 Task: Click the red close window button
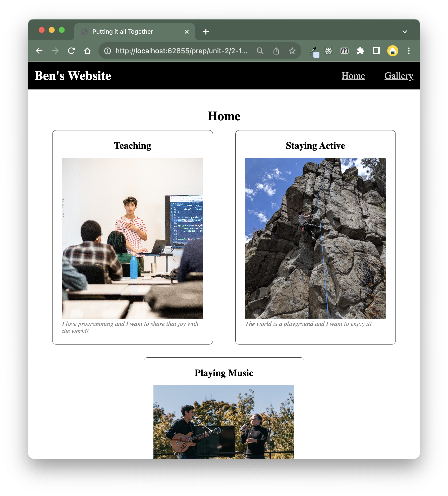[x=42, y=30]
